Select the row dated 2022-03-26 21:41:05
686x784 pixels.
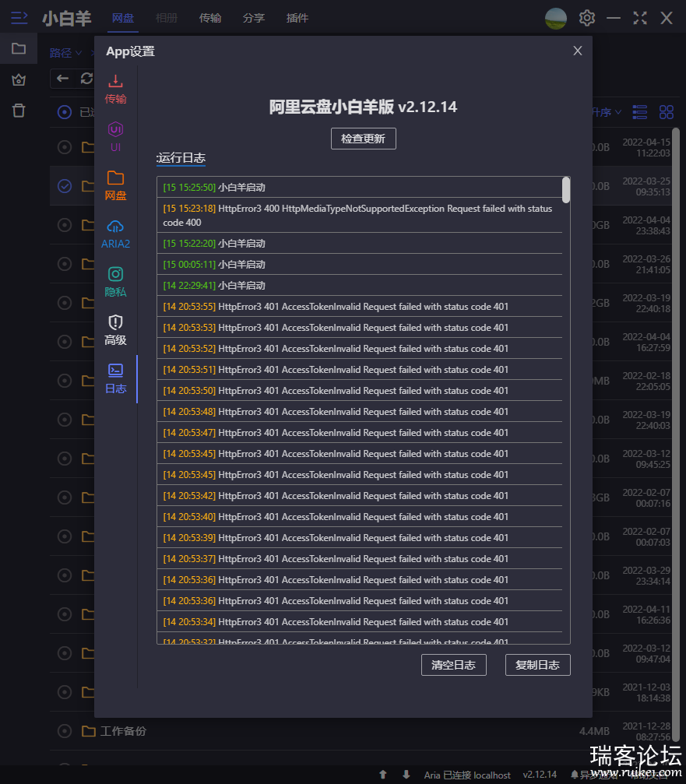point(65,263)
